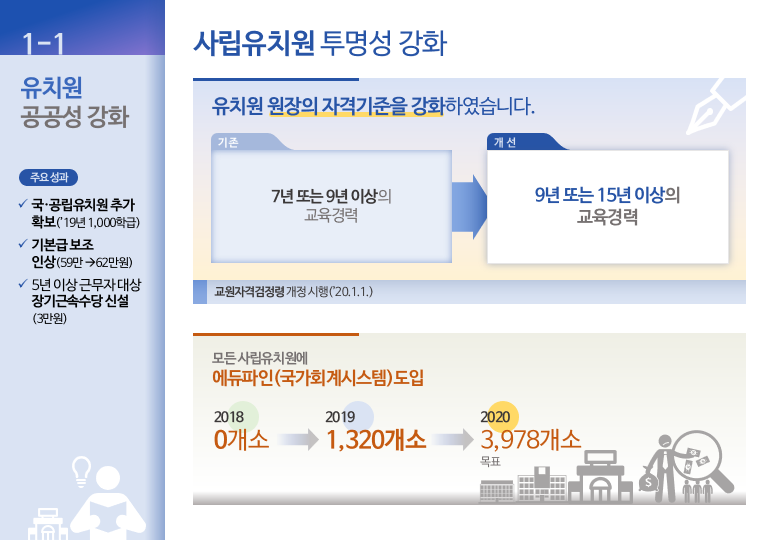Click the 2020 year label
Screen dimensions: 779x540
[495, 416]
